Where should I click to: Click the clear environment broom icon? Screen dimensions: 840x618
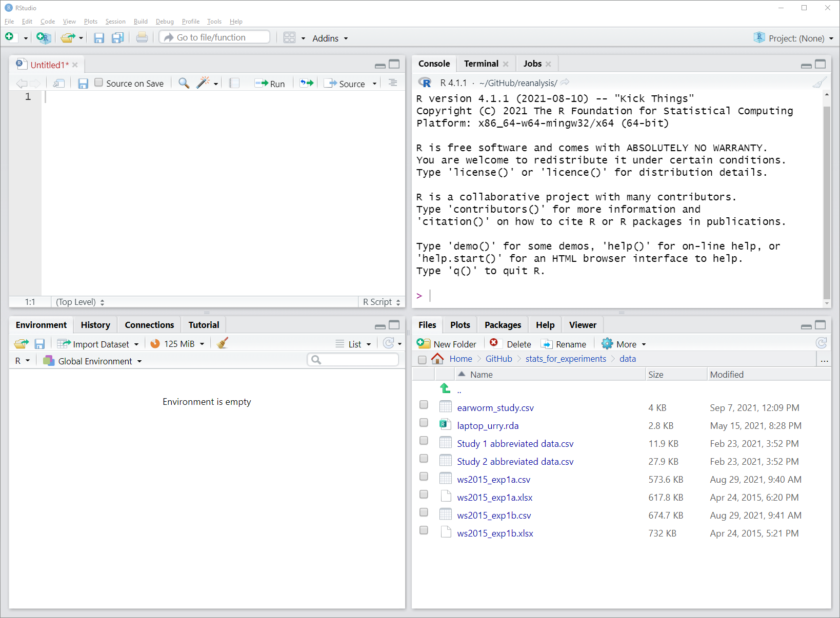pos(222,343)
